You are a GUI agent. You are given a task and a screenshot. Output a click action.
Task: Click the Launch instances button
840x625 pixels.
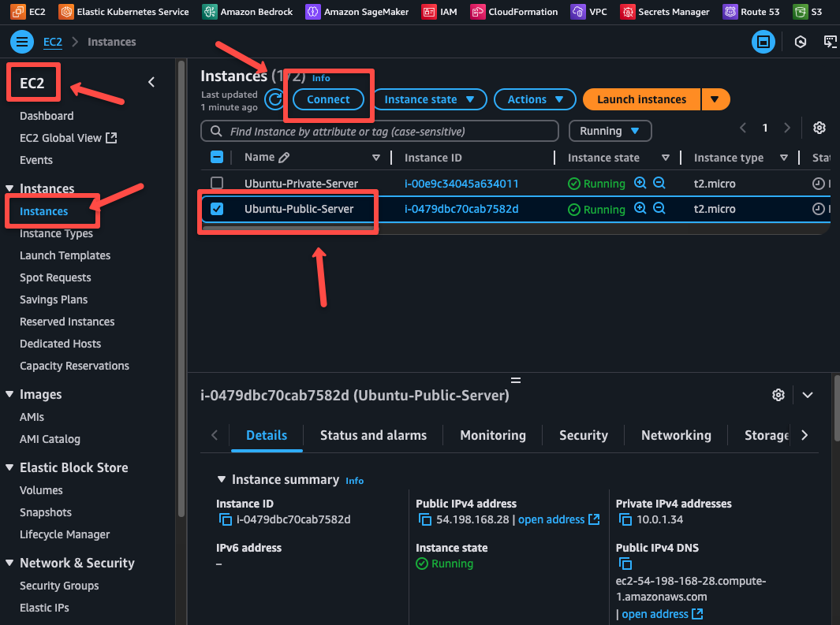pos(640,99)
